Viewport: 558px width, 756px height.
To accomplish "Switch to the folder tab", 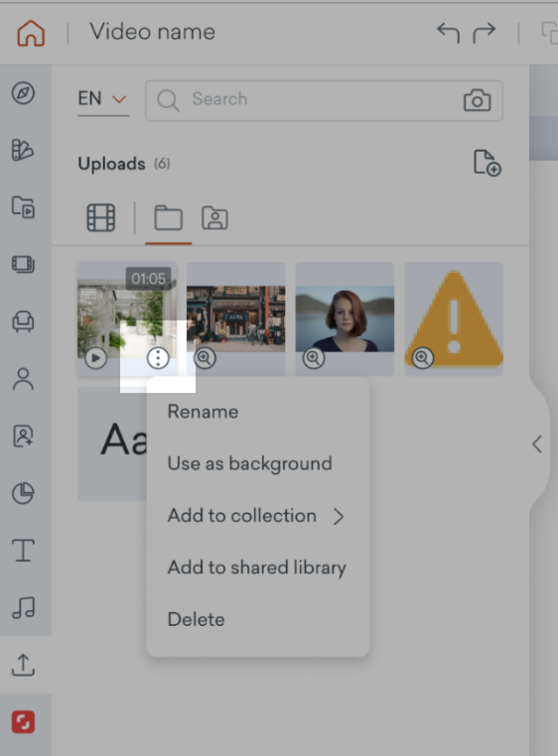I will tap(168, 218).
